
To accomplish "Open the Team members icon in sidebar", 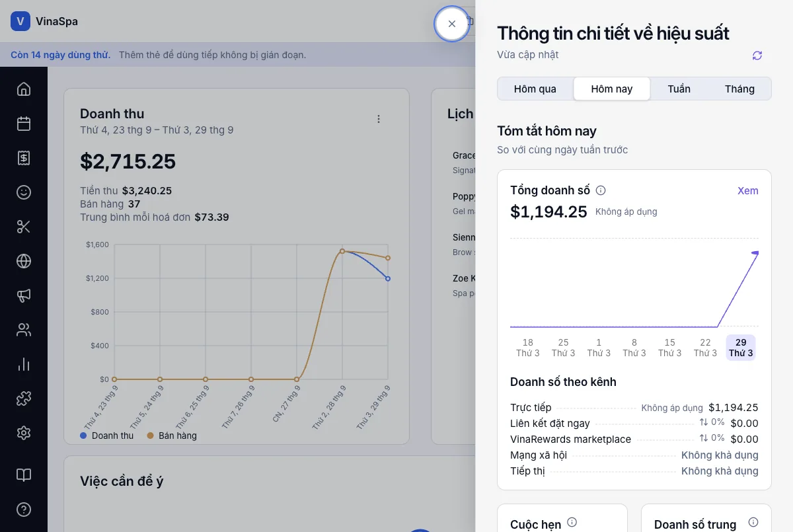I will pos(24,330).
